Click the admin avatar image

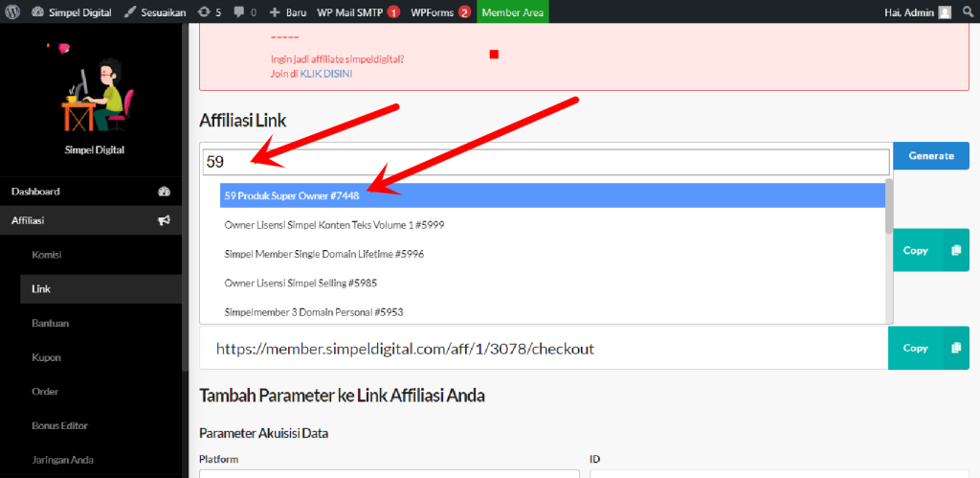click(x=945, y=11)
